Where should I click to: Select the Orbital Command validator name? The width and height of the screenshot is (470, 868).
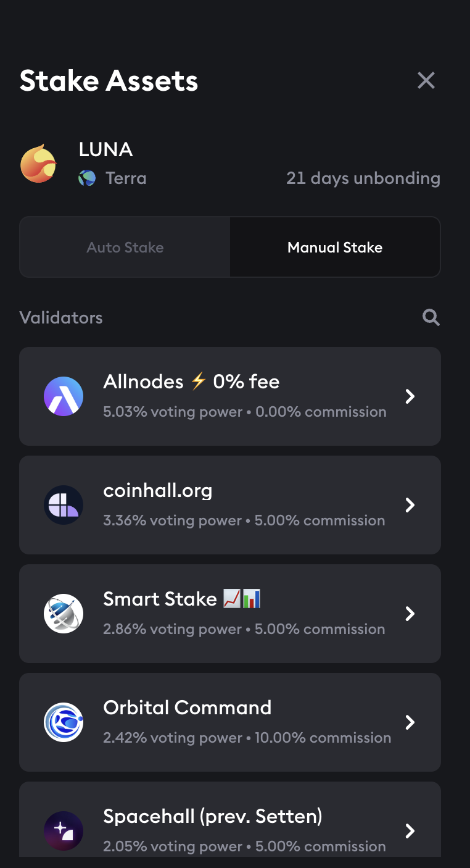coord(188,707)
